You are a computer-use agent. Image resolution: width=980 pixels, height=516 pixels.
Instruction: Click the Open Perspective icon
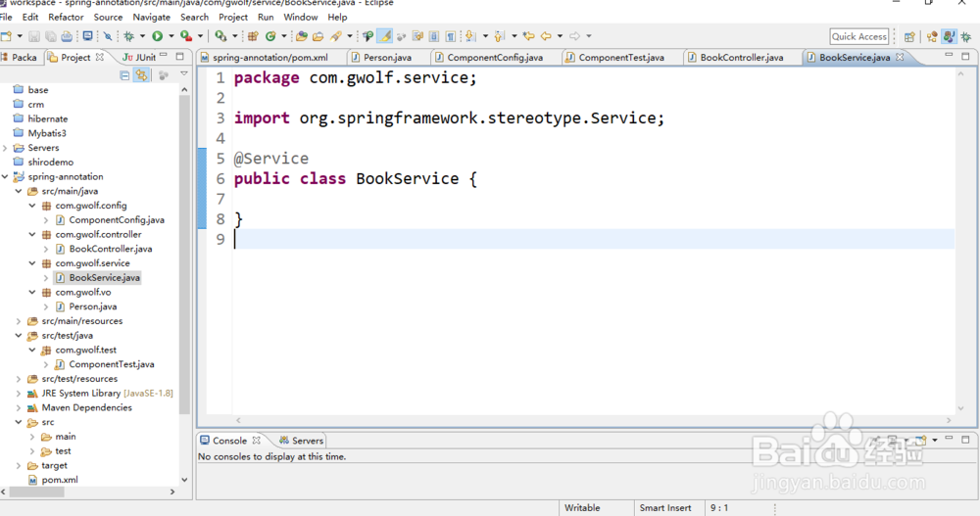[x=909, y=37]
